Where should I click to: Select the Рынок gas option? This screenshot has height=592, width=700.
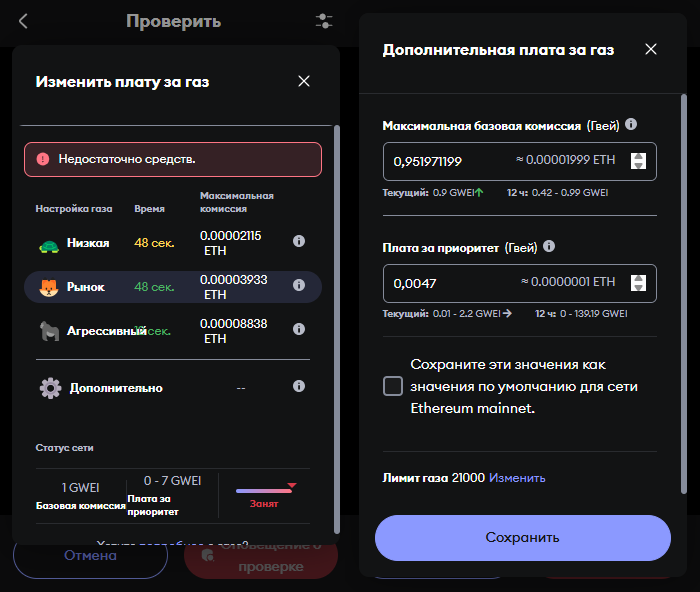173,287
